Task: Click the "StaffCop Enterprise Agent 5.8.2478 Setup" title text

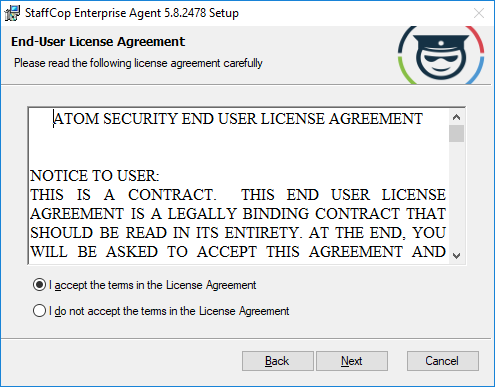Action: (x=132, y=13)
